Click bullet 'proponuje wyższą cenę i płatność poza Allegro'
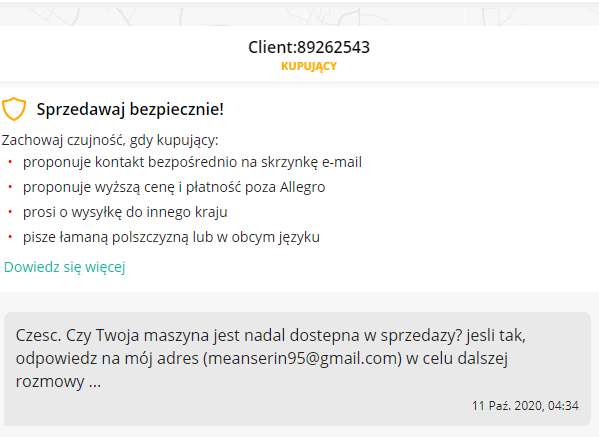Viewport: 599px width, 437px height. click(174, 187)
